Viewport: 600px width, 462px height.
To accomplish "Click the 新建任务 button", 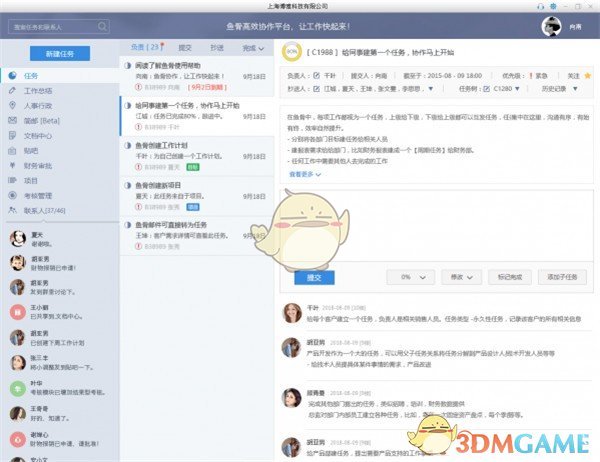I will click(60, 54).
